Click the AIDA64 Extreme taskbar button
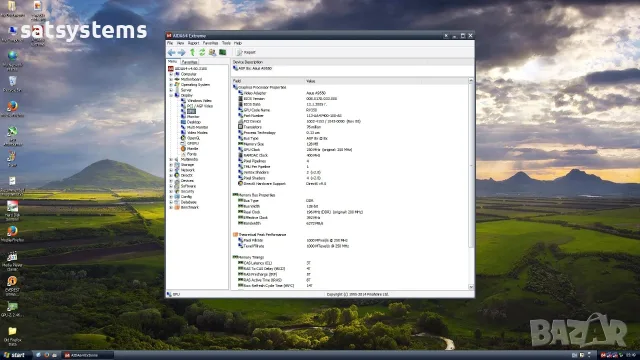This screenshot has width=640, height=360. click(x=88, y=356)
